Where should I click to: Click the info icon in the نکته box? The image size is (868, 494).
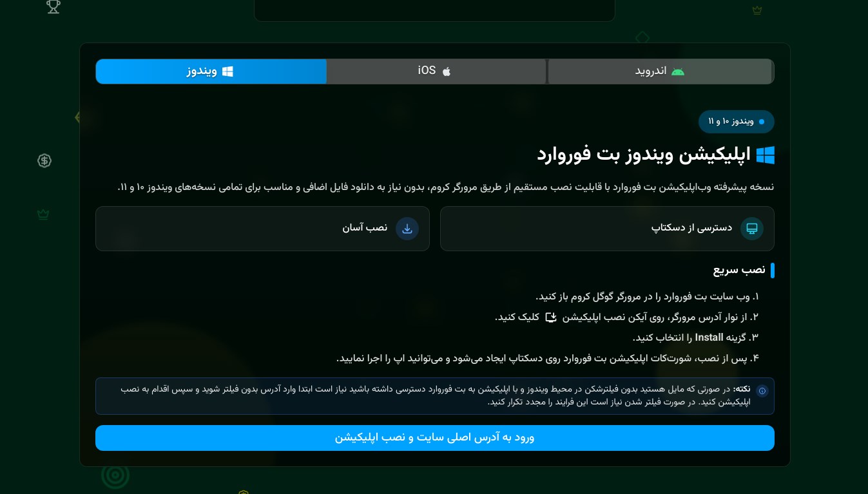(x=762, y=391)
